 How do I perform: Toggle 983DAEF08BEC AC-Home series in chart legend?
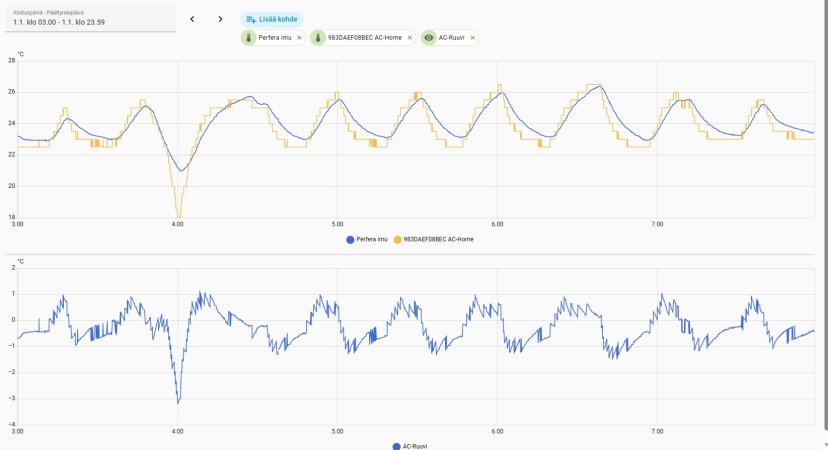click(x=438, y=239)
